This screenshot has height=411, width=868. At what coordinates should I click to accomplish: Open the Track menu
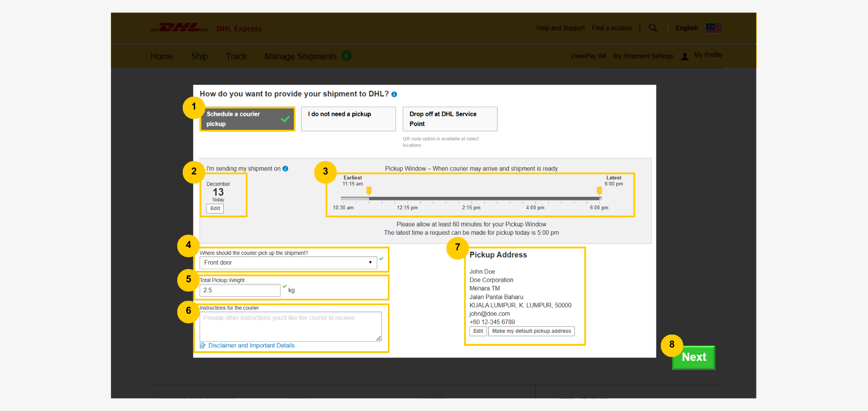236,56
